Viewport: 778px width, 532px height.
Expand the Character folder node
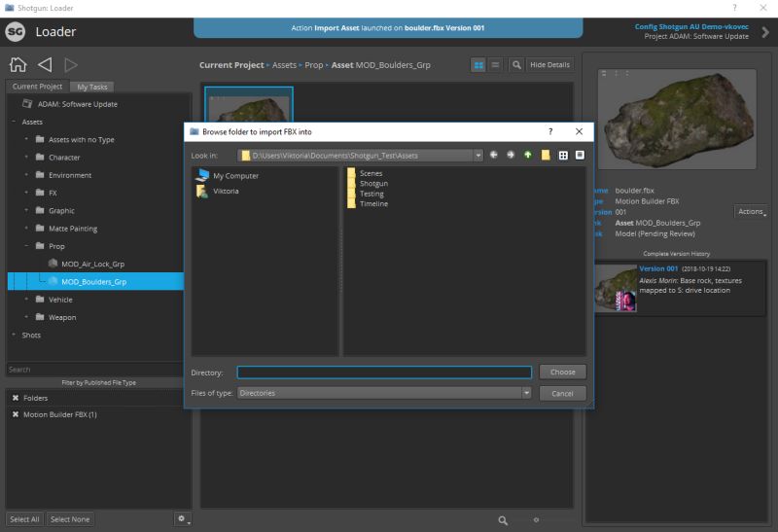26,158
